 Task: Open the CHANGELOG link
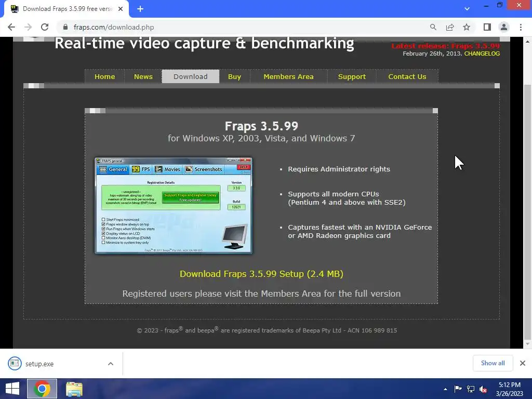pos(482,54)
